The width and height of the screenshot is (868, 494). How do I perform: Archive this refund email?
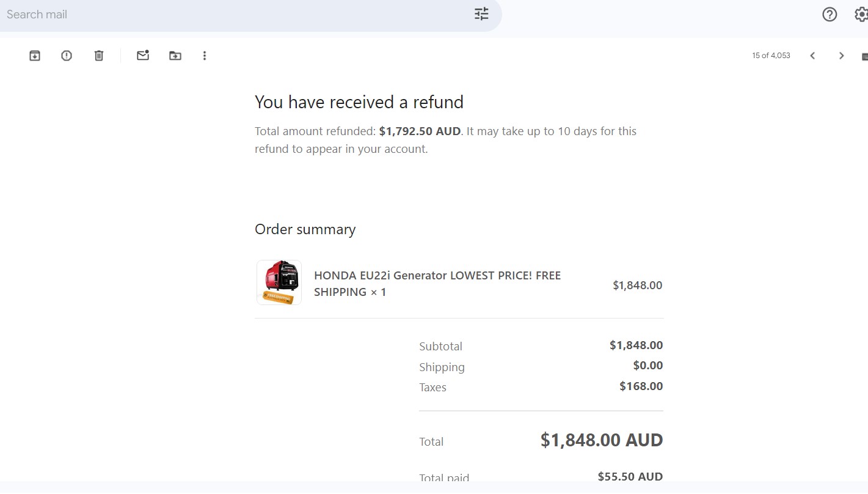(35, 56)
